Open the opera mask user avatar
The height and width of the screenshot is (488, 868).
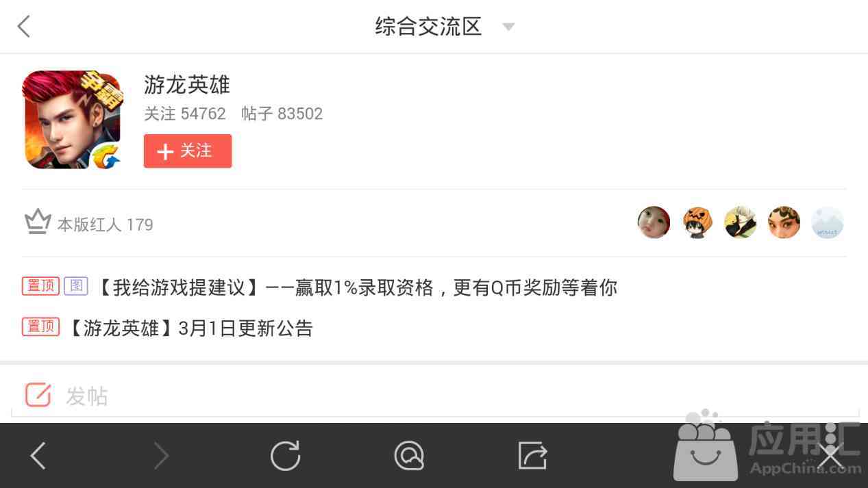pyautogui.click(x=784, y=222)
